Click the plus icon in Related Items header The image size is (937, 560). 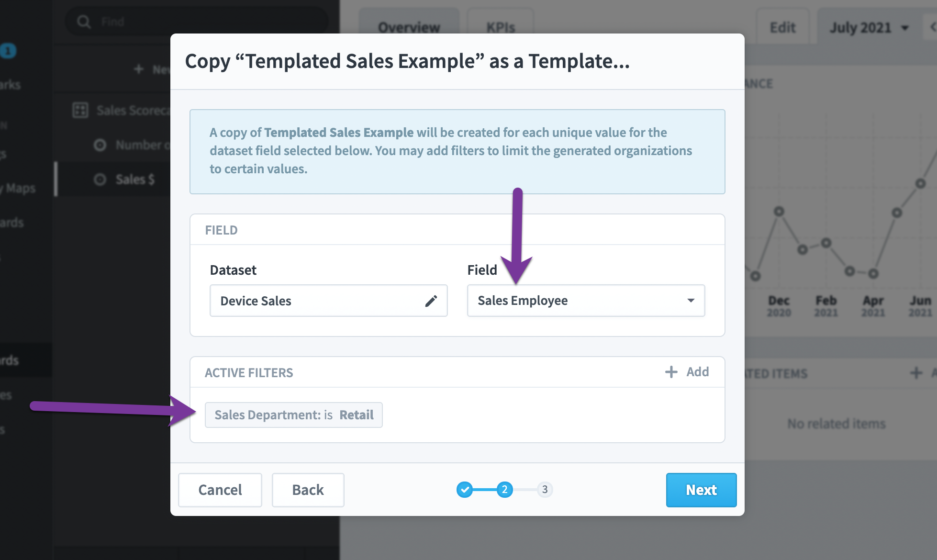click(916, 373)
